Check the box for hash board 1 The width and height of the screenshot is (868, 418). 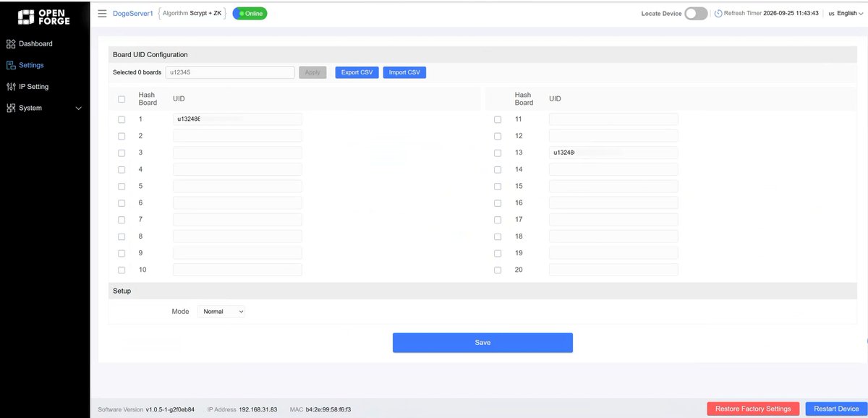[122, 119]
